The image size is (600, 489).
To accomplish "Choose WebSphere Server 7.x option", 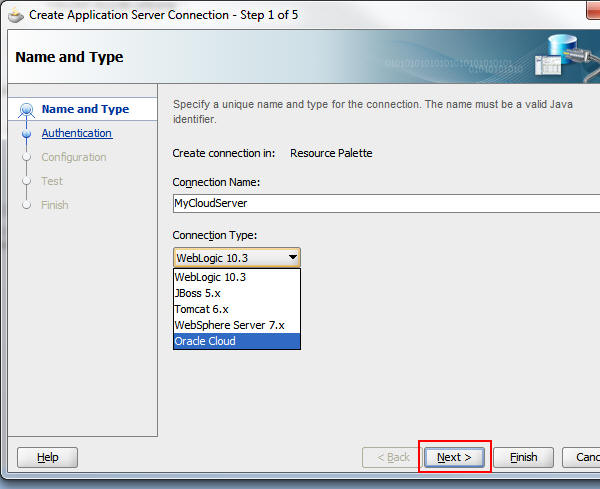I will coord(237,325).
